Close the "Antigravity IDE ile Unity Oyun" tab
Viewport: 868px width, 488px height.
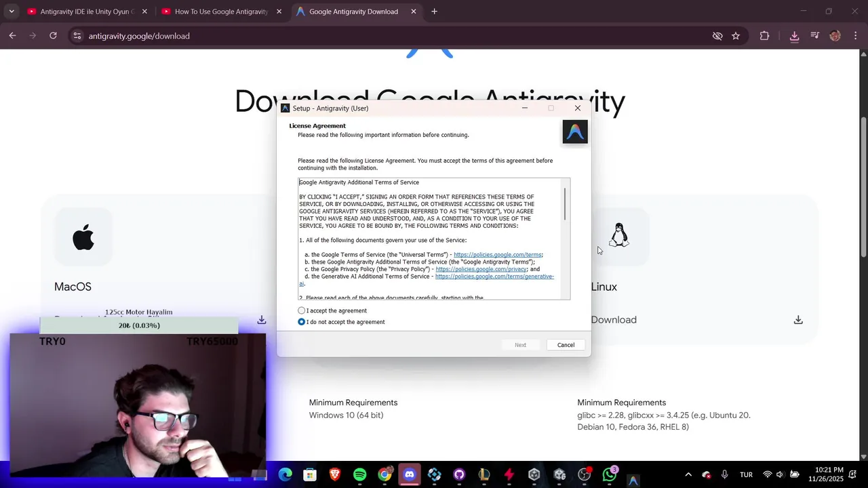144,12
